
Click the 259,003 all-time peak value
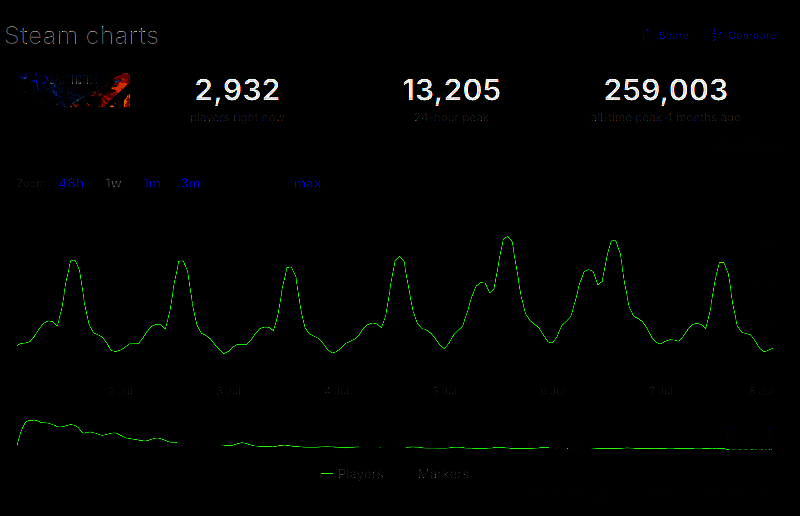pyautogui.click(x=665, y=91)
